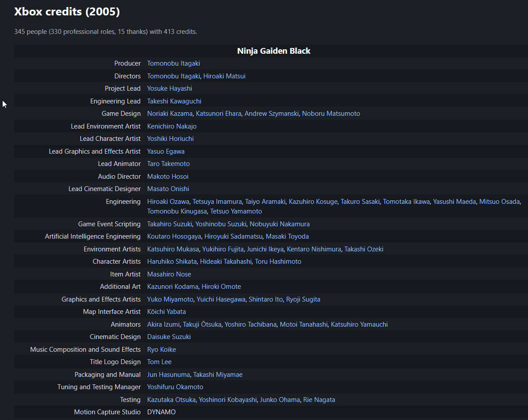Image resolution: width=528 pixels, height=420 pixels.
Task: Click the Katsuhiro Mukasa link
Action: [173, 249]
